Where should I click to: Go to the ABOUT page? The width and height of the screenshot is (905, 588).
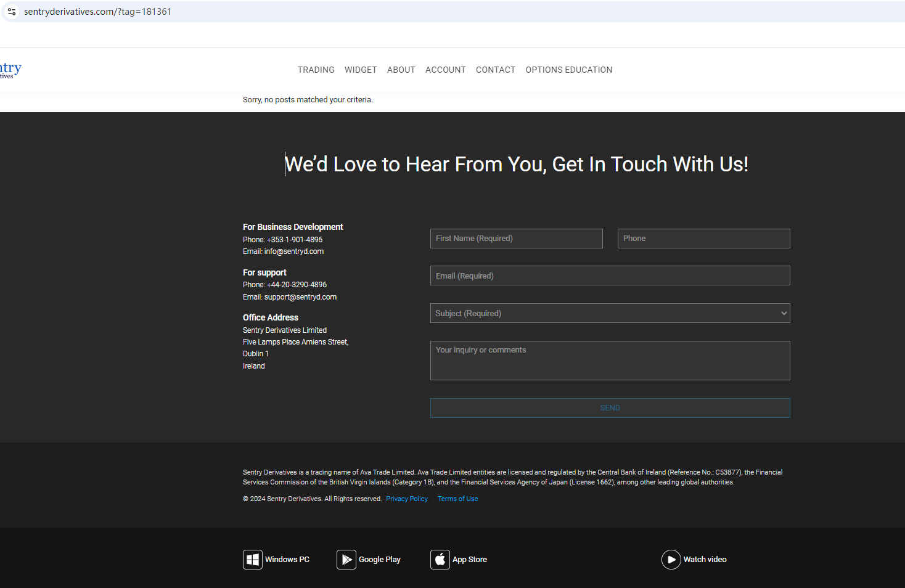[x=401, y=70]
